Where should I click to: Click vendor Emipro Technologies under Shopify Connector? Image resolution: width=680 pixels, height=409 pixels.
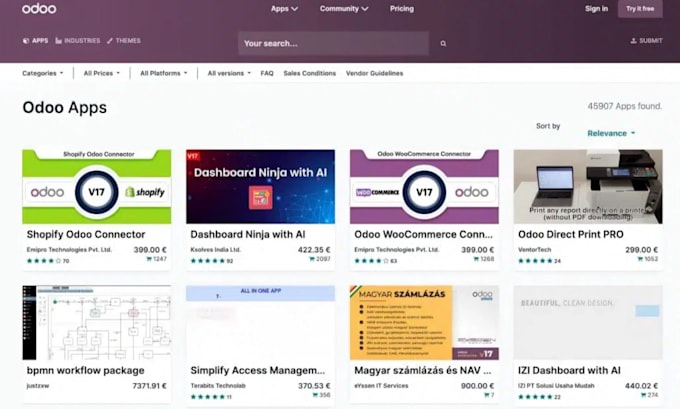click(69, 250)
